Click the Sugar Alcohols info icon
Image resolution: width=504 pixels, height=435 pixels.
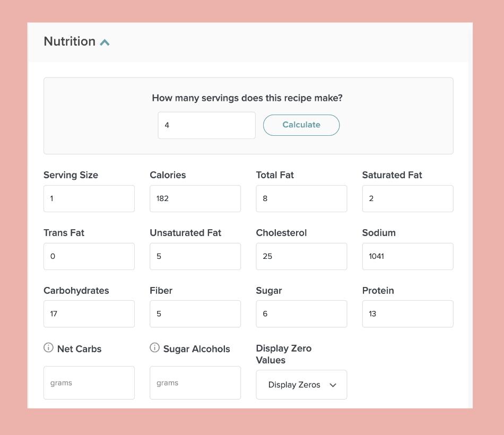click(x=155, y=348)
